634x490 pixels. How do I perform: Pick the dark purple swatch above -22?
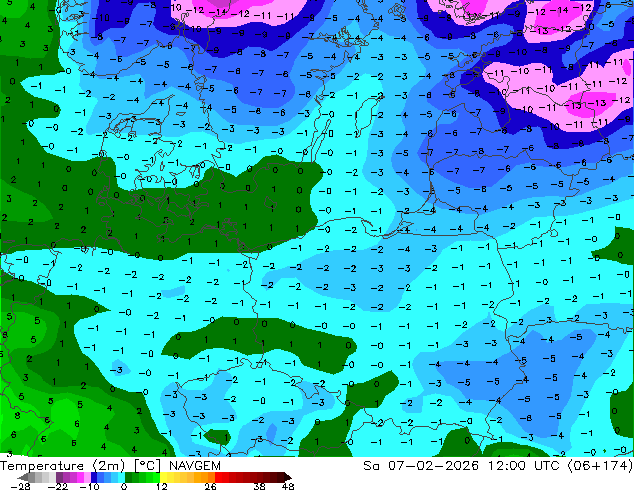(x=59, y=477)
